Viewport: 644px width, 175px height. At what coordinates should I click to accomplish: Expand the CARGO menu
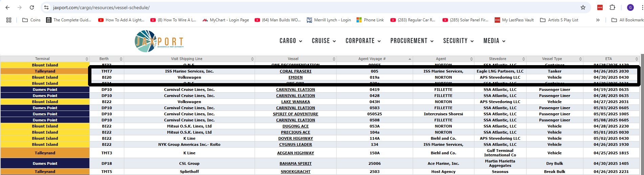pos(291,41)
